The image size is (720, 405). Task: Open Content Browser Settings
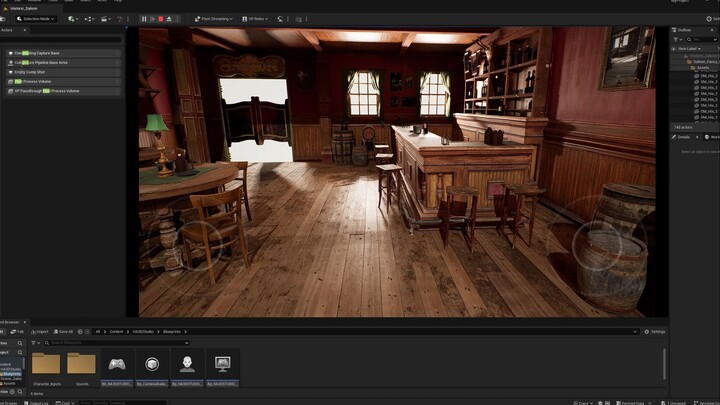[x=655, y=332]
